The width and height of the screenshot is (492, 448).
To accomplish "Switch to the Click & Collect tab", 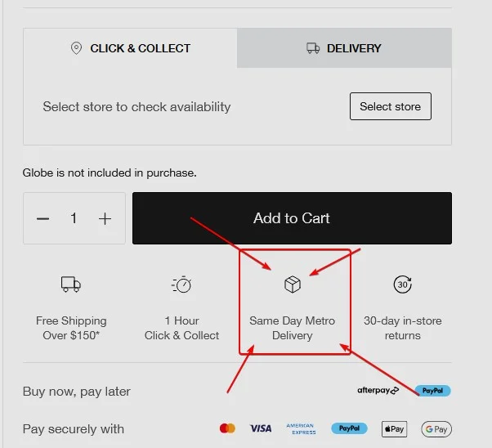I will [x=131, y=48].
